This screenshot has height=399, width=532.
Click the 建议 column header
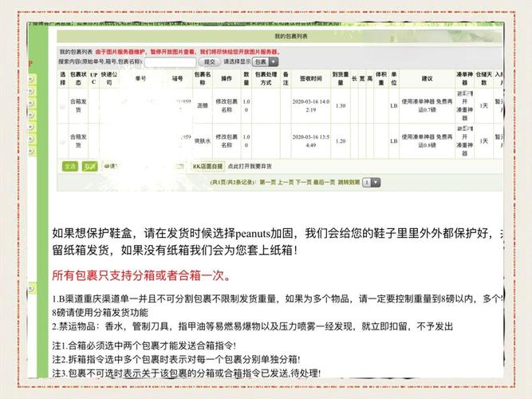click(427, 78)
